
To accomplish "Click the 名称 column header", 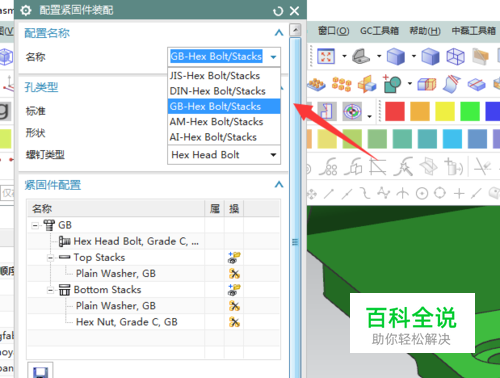I will point(116,209).
